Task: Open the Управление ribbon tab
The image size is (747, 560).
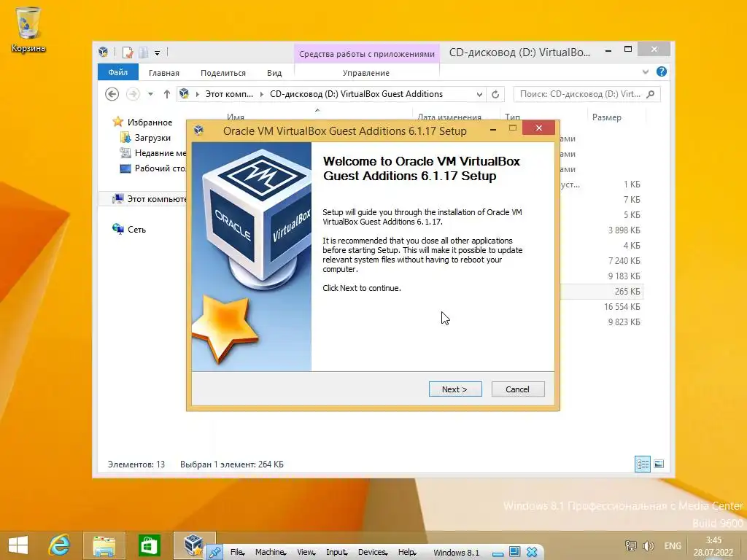Action: tap(366, 73)
